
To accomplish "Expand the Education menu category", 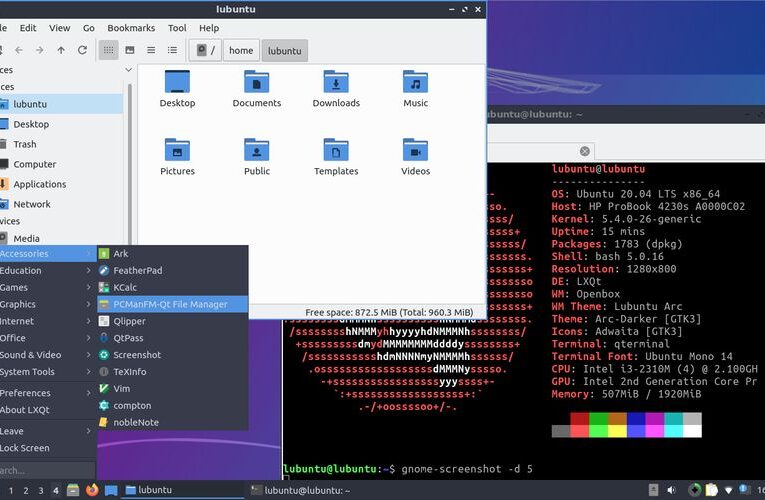I will [47, 270].
